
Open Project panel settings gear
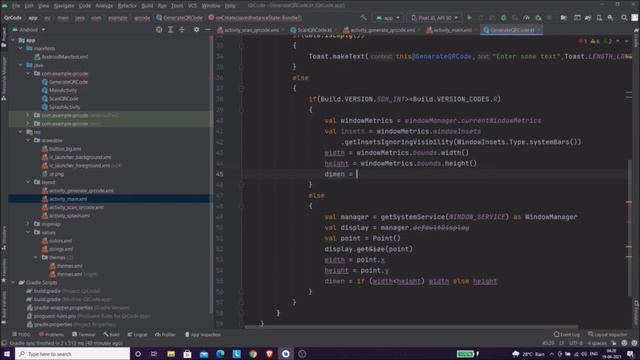coord(196,29)
